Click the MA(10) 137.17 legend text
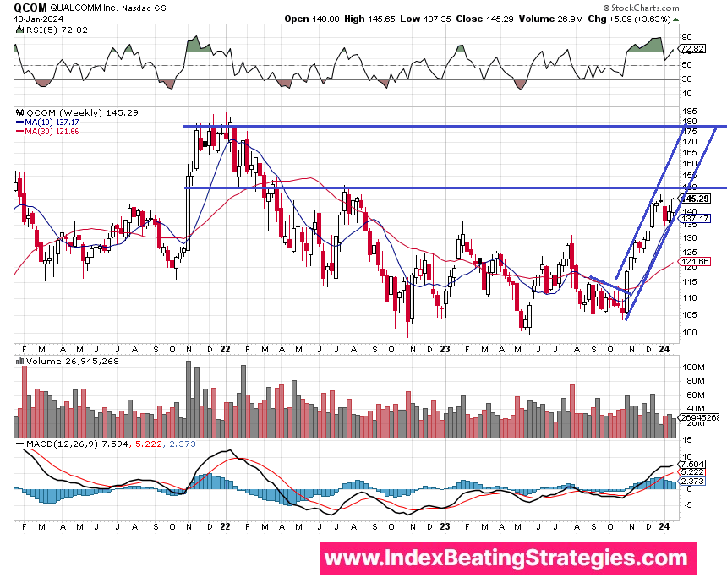The width and height of the screenshot is (727, 588). tap(52, 122)
